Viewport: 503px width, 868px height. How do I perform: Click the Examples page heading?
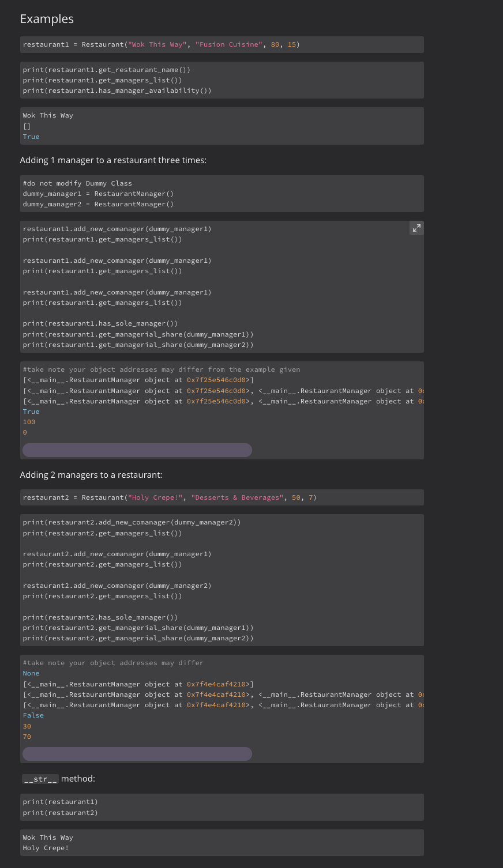[x=47, y=18]
